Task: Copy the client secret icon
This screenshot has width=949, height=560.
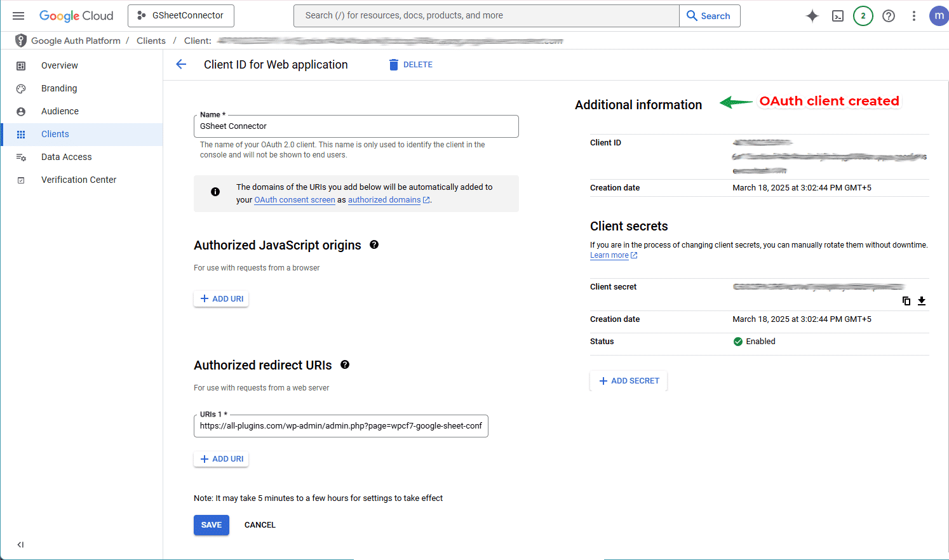Action: (x=906, y=301)
